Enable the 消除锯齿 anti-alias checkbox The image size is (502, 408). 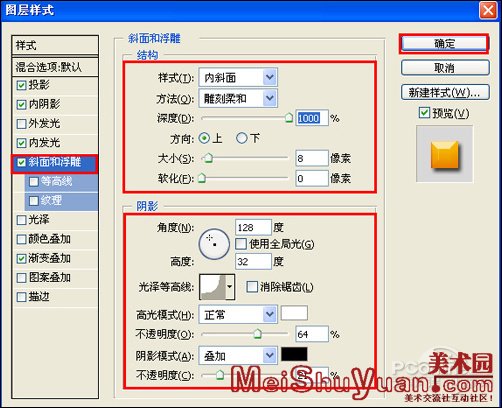[252, 287]
